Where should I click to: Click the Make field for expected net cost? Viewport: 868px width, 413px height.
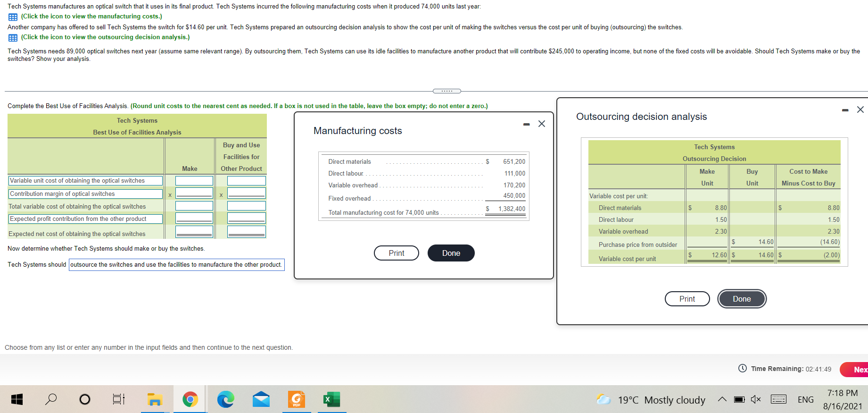pyautogui.click(x=194, y=232)
